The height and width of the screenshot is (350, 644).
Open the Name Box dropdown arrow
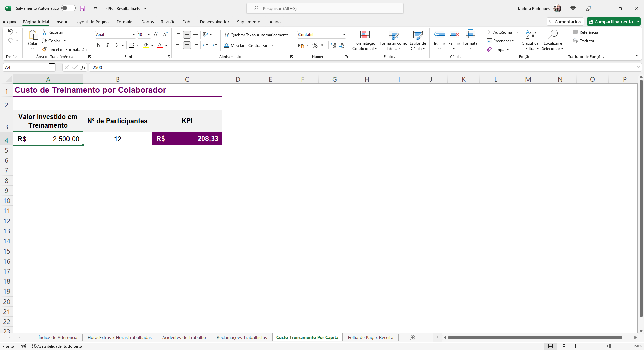pyautogui.click(x=52, y=67)
